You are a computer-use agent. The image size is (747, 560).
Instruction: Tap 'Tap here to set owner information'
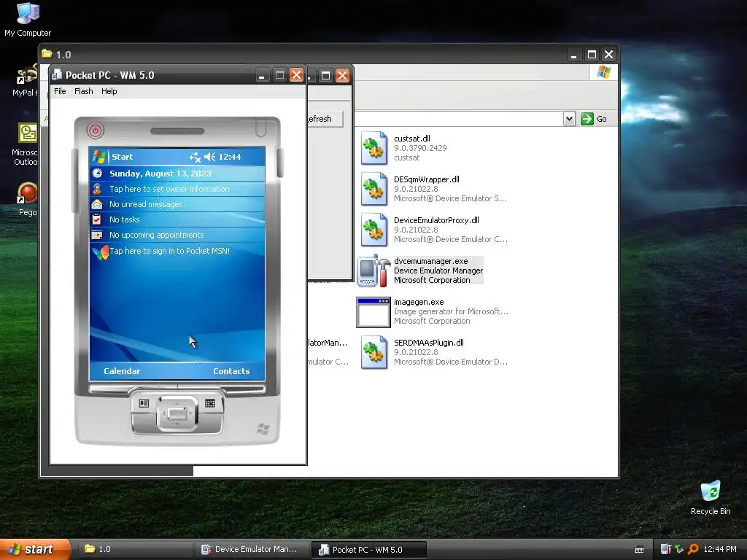[169, 189]
